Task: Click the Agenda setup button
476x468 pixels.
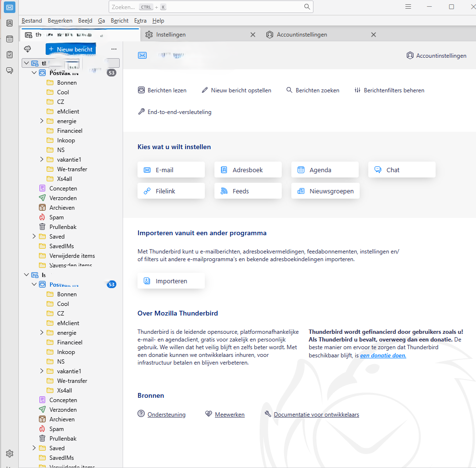Action: (325, 170)
